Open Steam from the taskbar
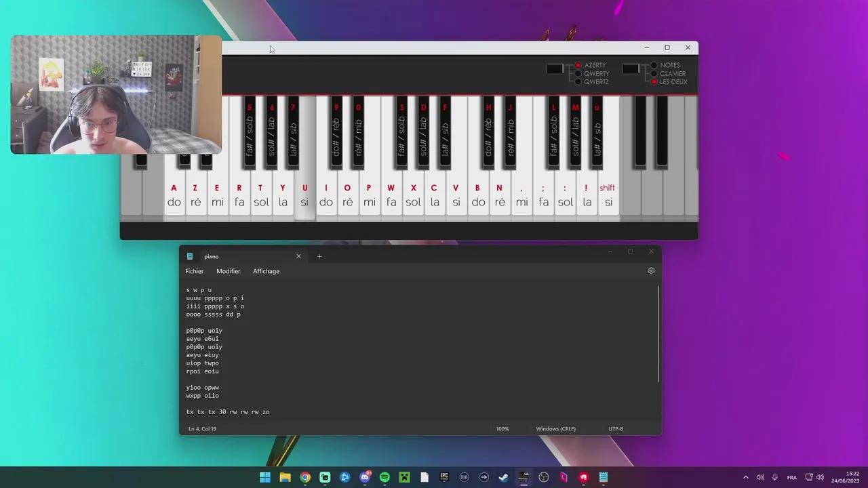The height and width of the screenshot is (488, 868). tap(504, 477)
